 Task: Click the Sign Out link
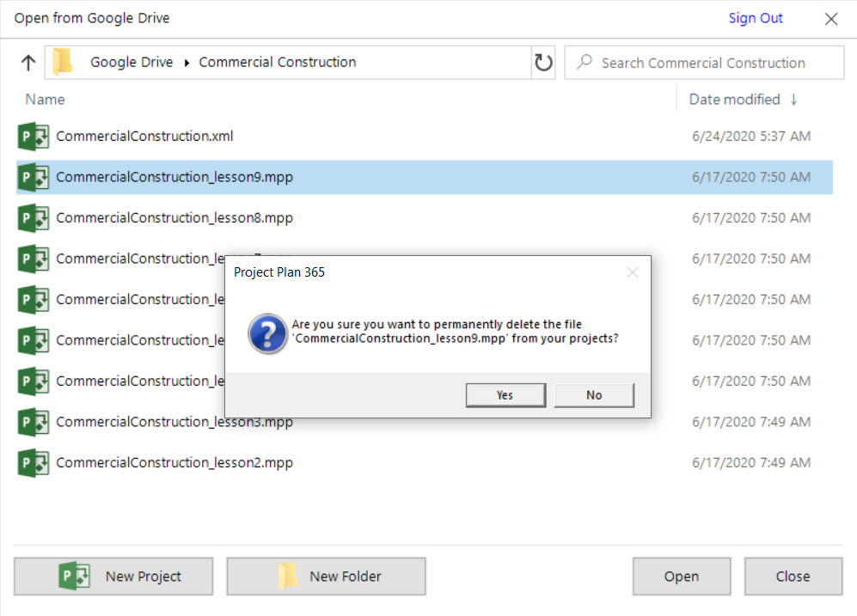tap(756, 18)
